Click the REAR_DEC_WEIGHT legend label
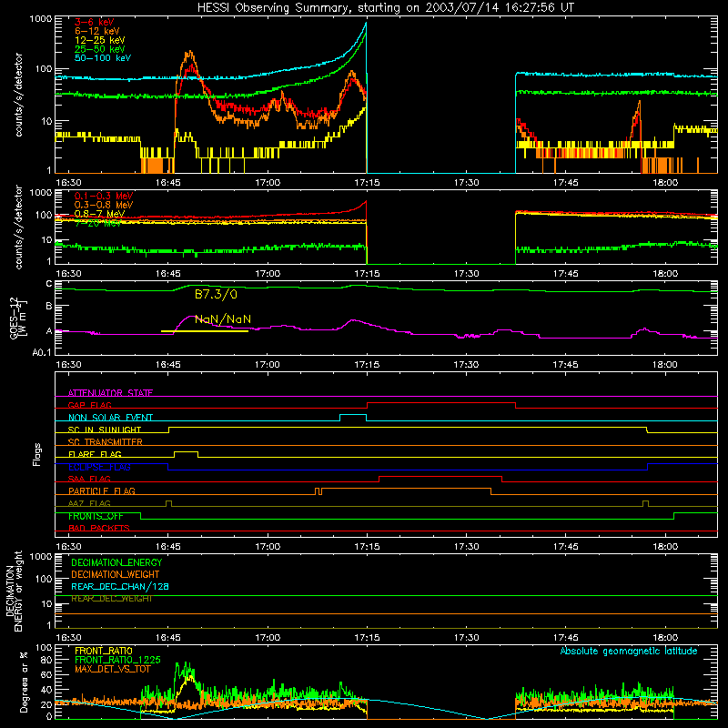Image resolution: width=728 pixels, height=728 pixels. 111,599
